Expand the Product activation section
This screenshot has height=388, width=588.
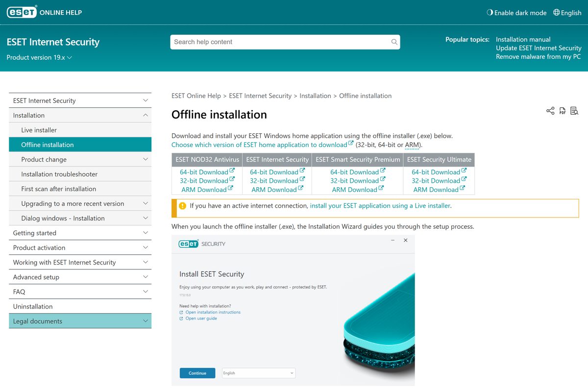pyautogui.click(x=80, y=247)
